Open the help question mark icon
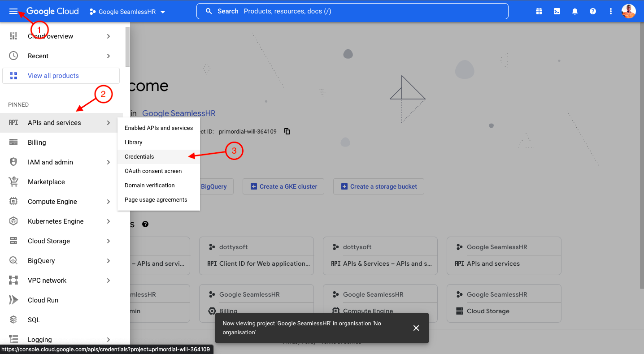 [593, 12]
